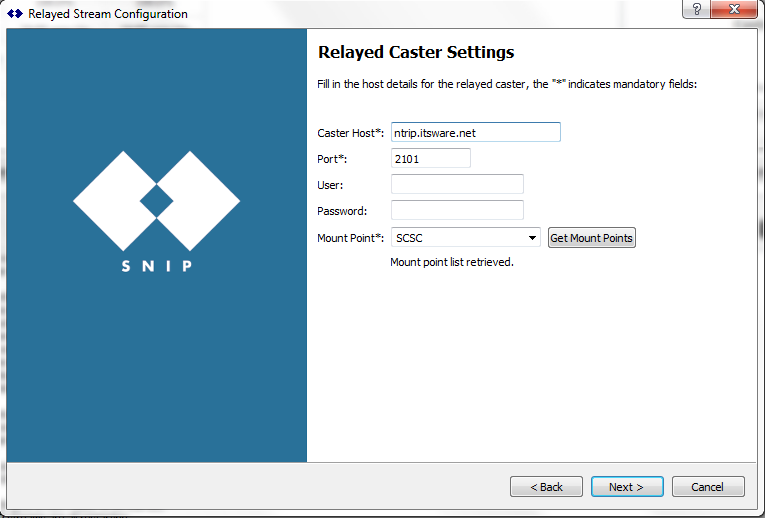Proceed with the Next button

[x=627, y=487]
